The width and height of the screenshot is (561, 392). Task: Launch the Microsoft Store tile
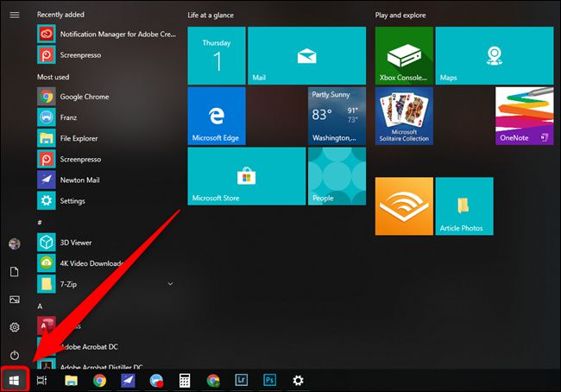[x=246, y=176]
